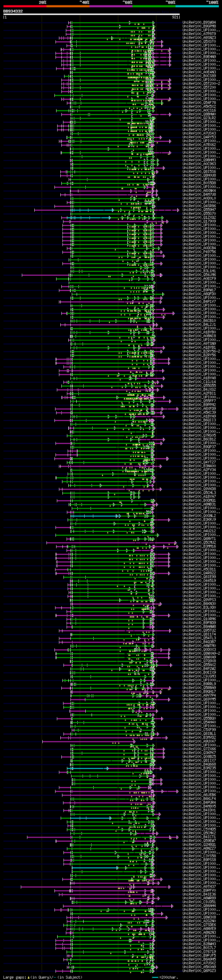Viewport: 222px width, 980px height.
Task: Select hit label UniRef100_A0ECF9
Action: click(199, 278)
